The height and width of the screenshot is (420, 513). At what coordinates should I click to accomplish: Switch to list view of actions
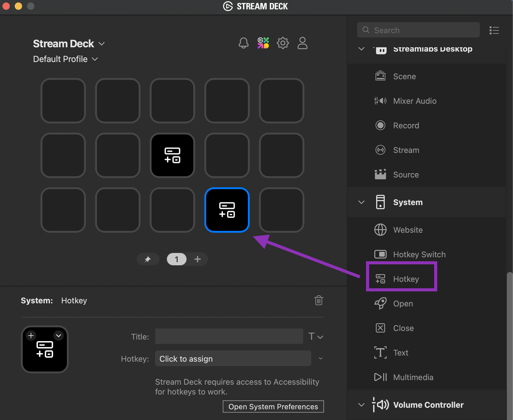point(494,30)
